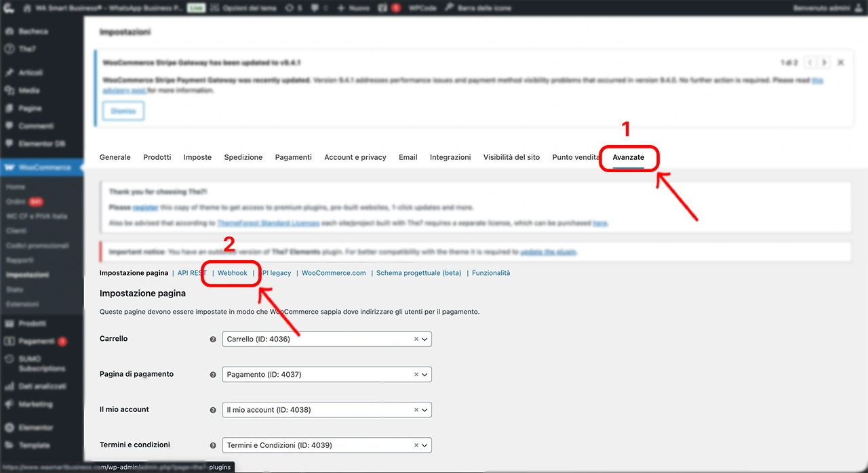868x473 pixels.
Task: Switch to the Avanzate settings tab
Action: [x=629, y=157]
